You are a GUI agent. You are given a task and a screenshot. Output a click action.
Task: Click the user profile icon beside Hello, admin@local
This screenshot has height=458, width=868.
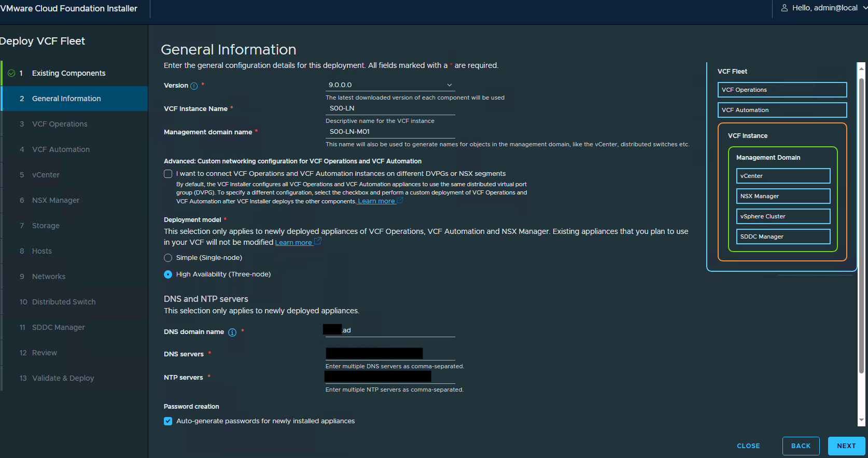point(785,8)
